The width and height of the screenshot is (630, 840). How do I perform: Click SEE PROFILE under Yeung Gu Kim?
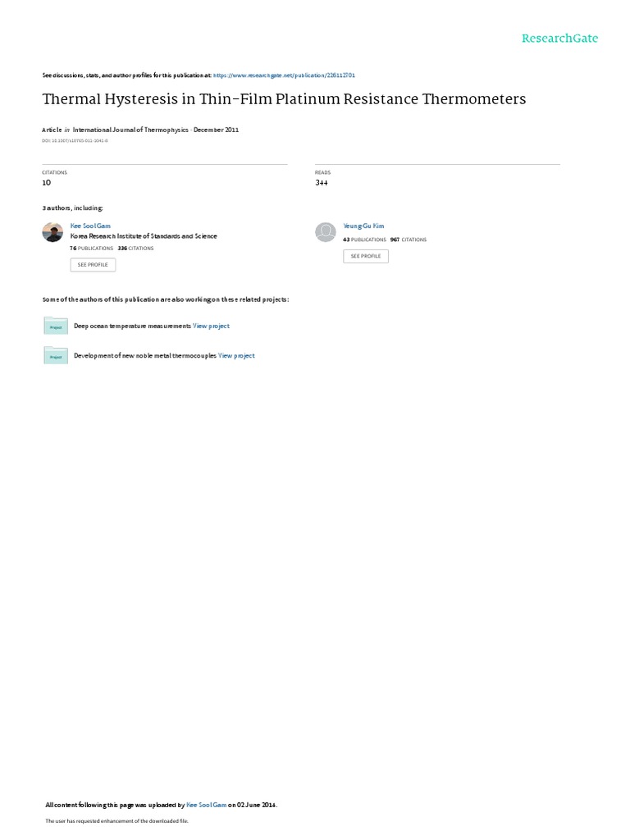pos(366,256)
